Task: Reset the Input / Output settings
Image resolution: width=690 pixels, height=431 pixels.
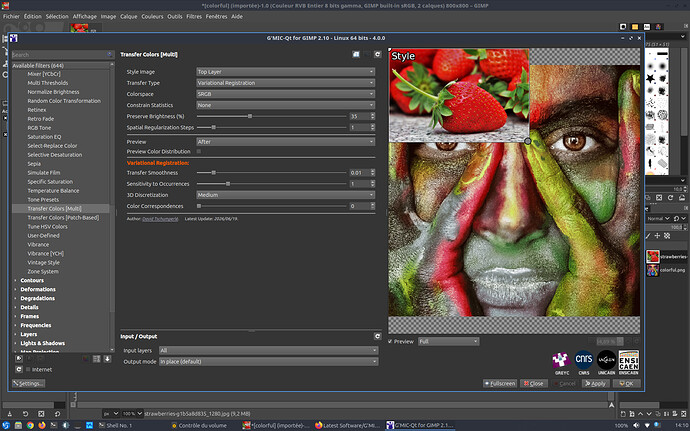Action: 378,336
